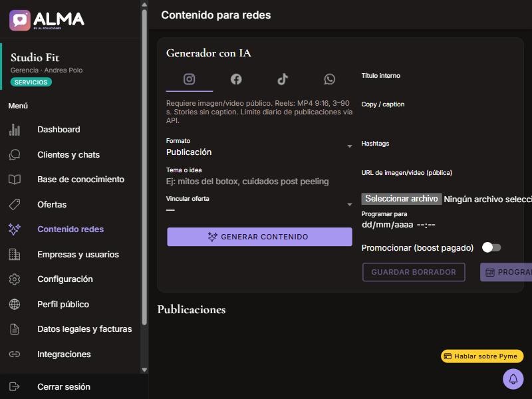Go to Integraciones
This screenshot has width=532, height=399.
[70, 354]
